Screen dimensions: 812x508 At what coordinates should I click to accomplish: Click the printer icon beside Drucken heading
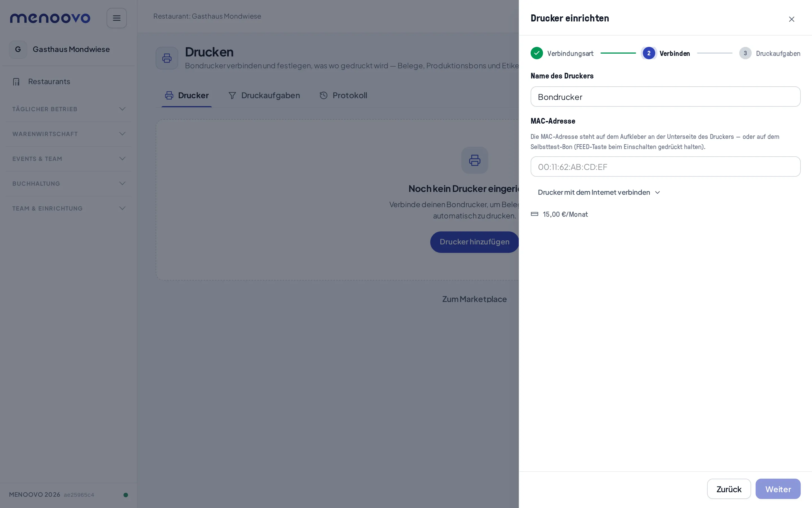[167, 58]
